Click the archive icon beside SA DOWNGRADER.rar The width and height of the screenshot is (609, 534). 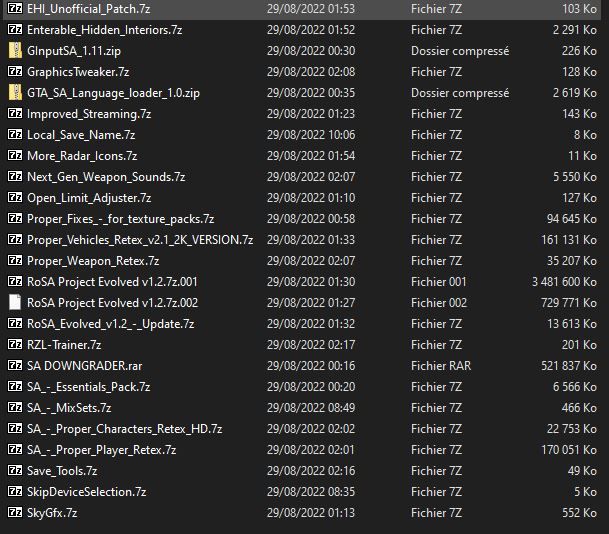15,365
